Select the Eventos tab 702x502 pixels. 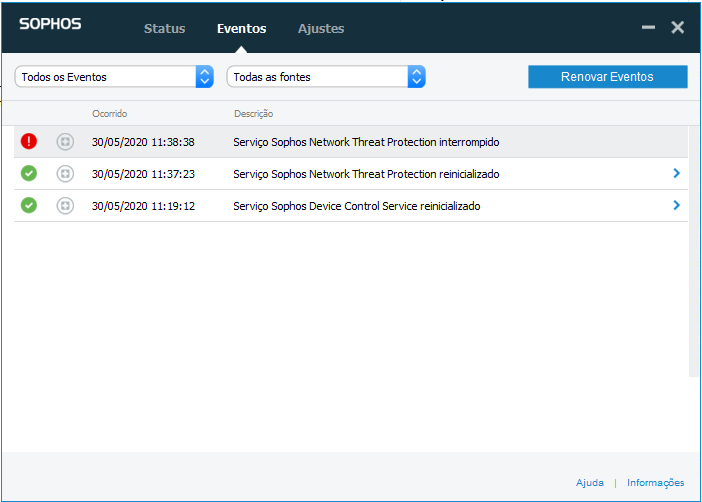coord(242,29)
